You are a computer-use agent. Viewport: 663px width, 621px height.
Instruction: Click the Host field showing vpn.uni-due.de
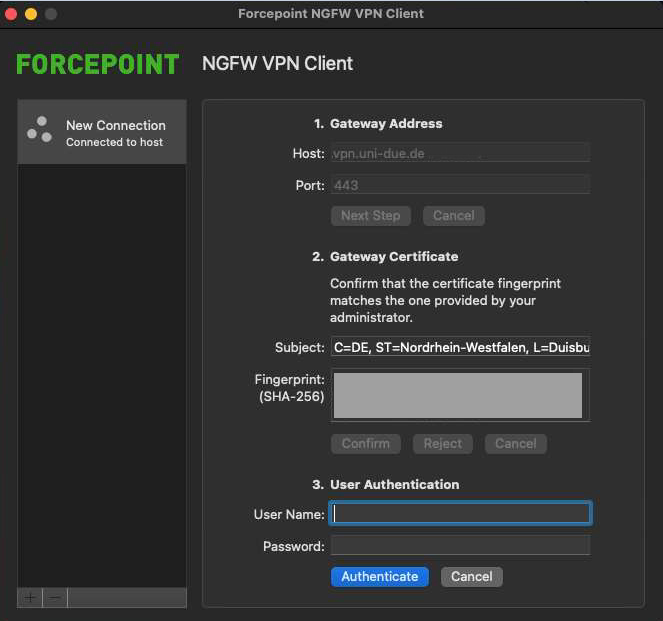pos(460,153)
